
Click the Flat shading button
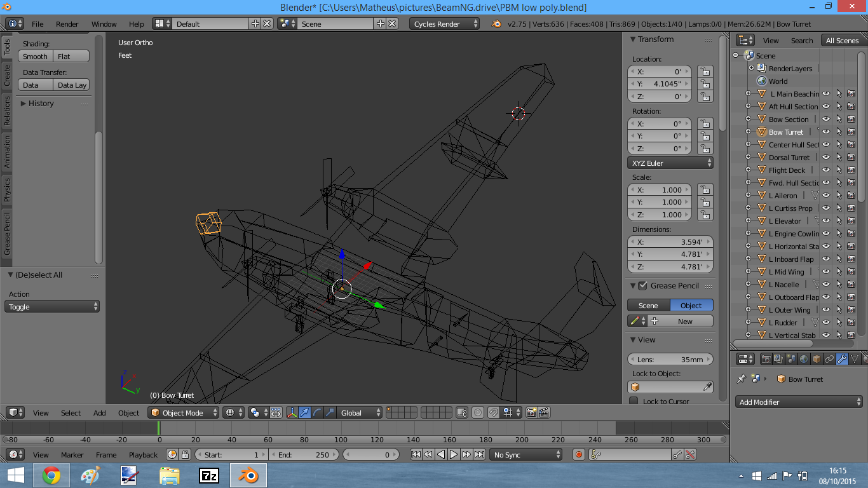click(x=72, y=56)
